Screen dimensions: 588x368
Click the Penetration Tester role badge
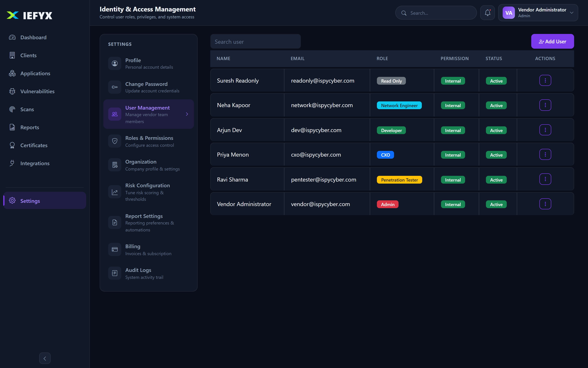tap(399, 180)
